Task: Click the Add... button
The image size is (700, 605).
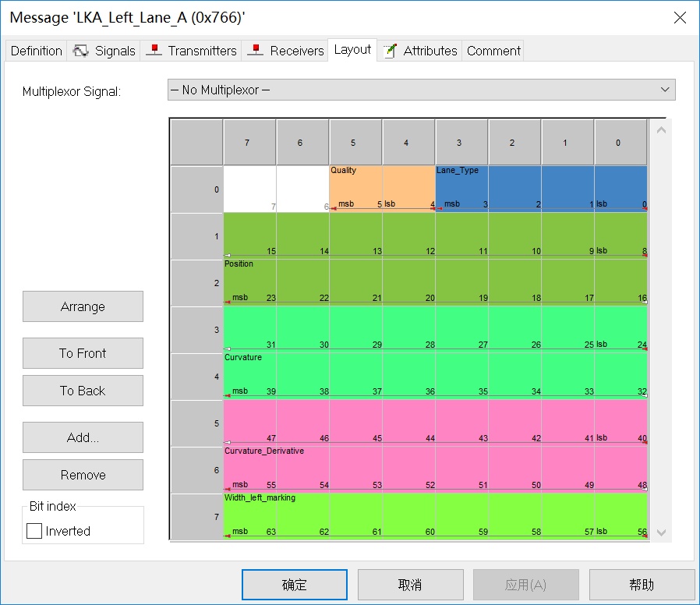Action: coord(83,437)
